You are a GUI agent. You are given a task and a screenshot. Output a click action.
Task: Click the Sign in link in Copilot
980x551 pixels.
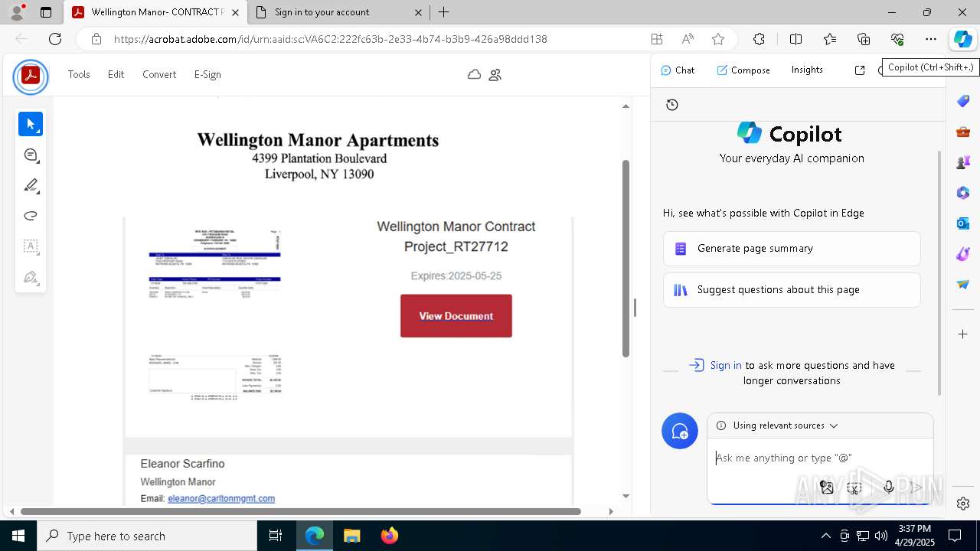point(726,365)
